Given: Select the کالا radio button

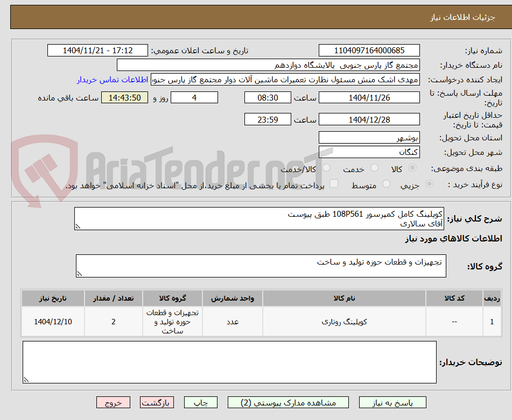Looking at the screenshot, I should 412,168.
